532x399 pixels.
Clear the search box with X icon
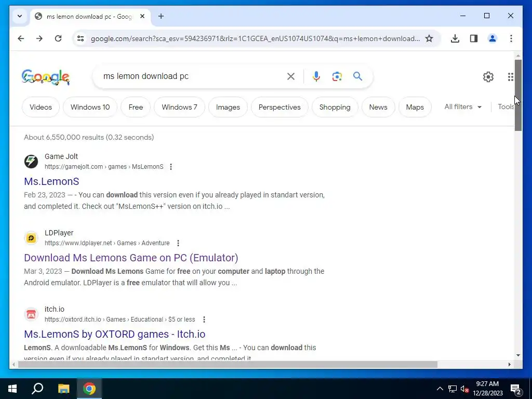pyautogui.click(x=291, y=76)
